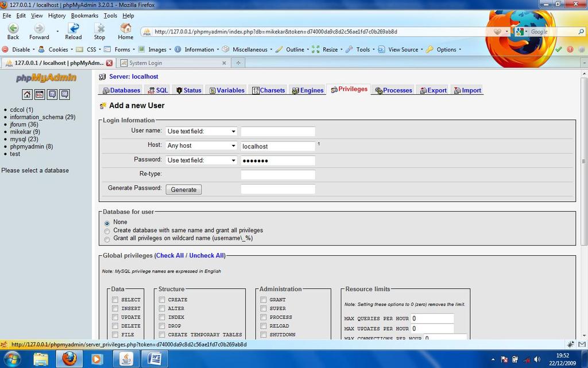Open the Disable menu in developer toolbar

point(19,49)
